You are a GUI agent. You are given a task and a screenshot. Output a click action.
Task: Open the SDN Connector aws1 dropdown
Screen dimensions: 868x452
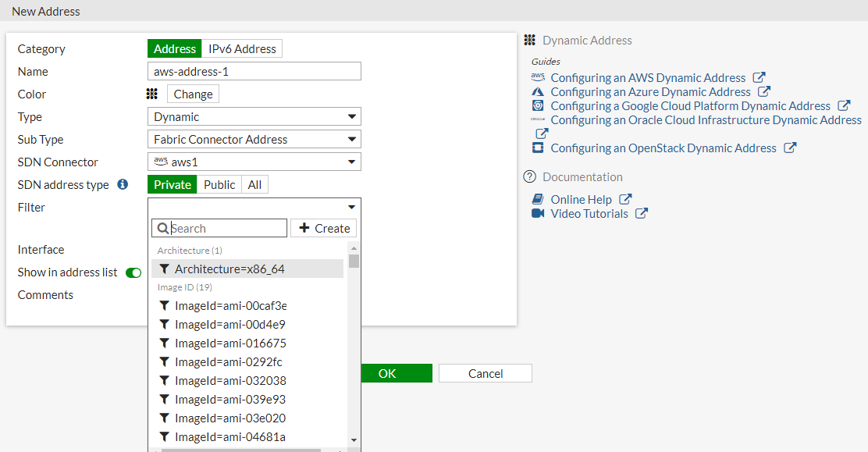pyautogui.click(x=254, y=162)
